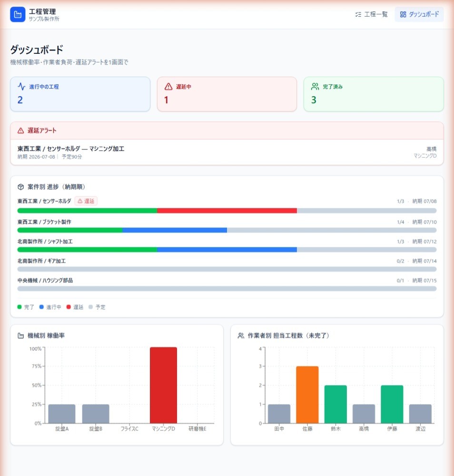Click the blue 進行中 legend swatch

point(41,307)
